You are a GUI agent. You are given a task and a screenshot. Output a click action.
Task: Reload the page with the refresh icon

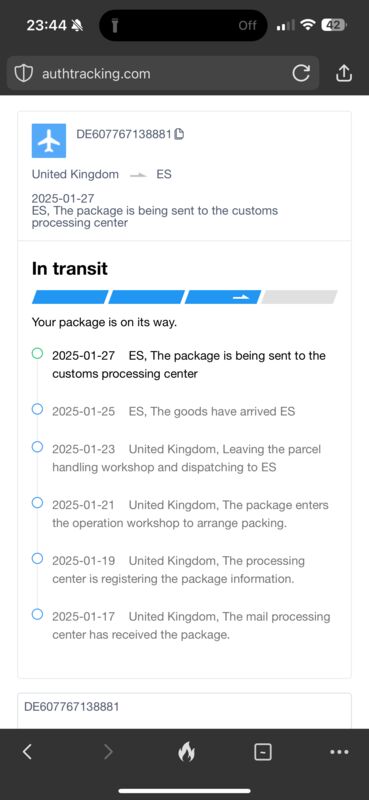(301, 73)
